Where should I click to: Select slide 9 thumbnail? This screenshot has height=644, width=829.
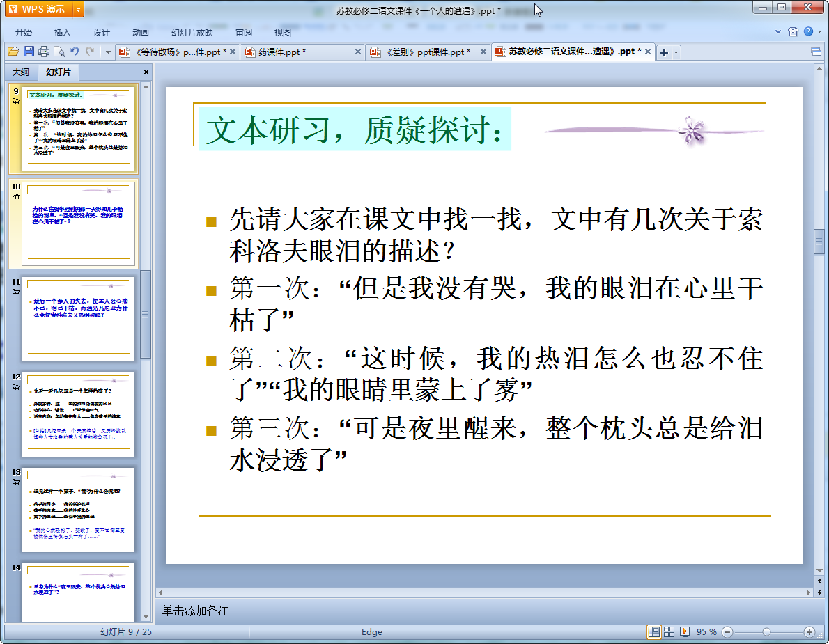click(78, 129)
